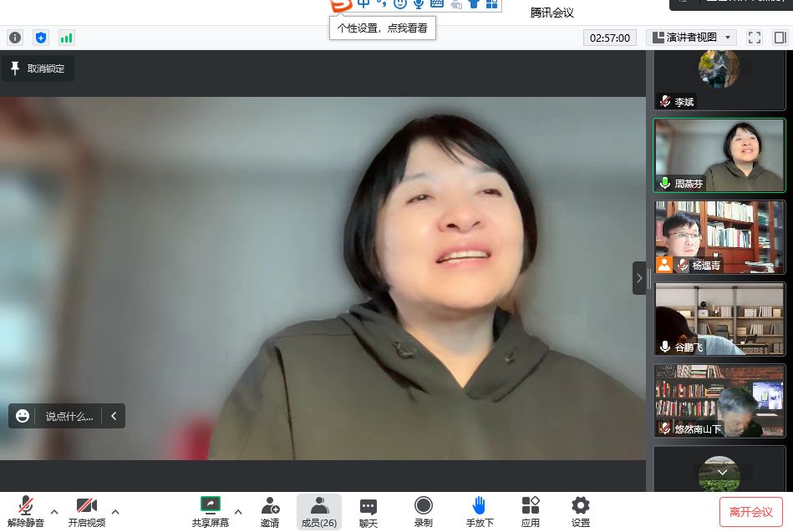Enter fullscreen mode using the fullscreen icon
Viewport: 793px width, 532px height.
click(x=754, y=38)
